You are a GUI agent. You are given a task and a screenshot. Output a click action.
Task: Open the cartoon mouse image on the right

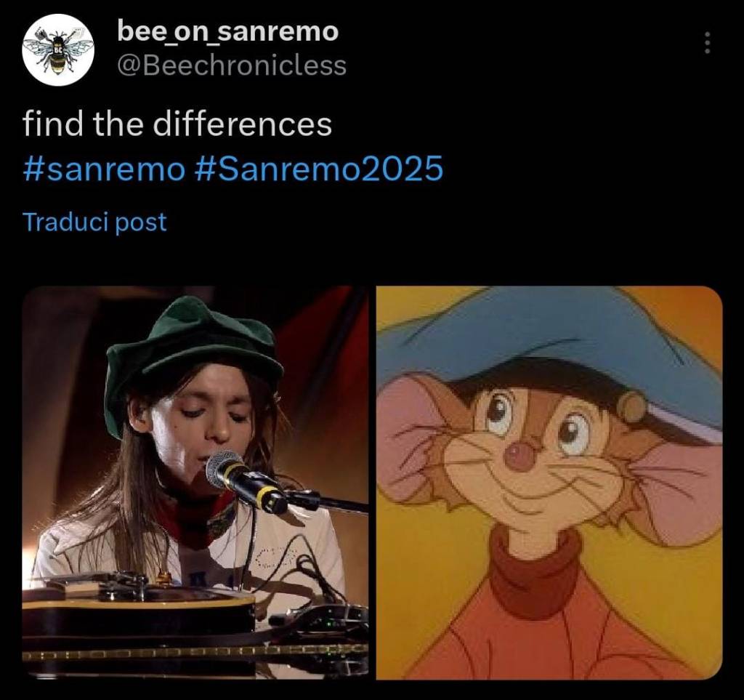549,482
